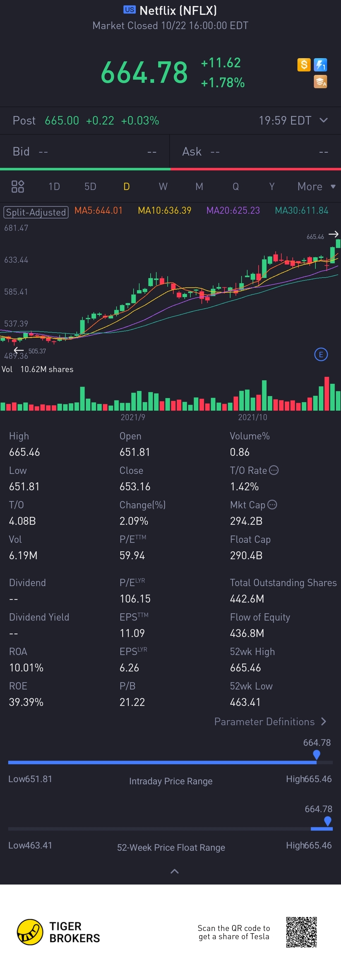
Task: Tap the Tiger Brokers logo
Action: [x=58, y=932]
